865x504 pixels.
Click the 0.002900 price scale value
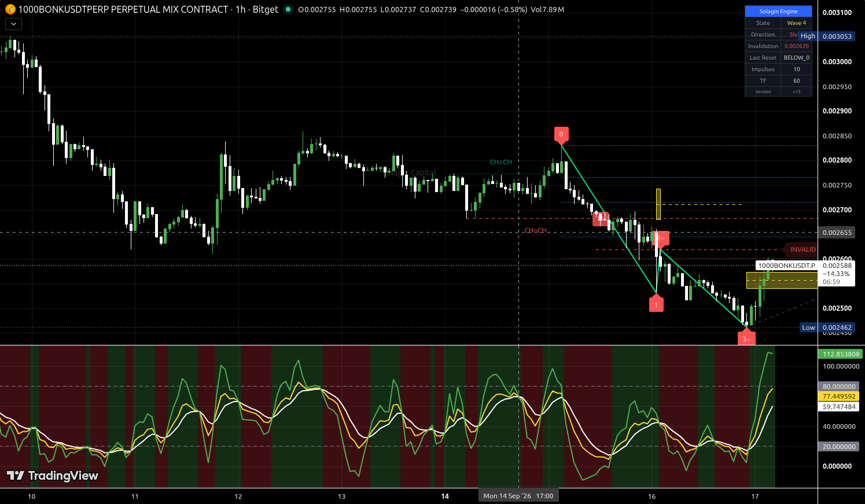(837, 111)
